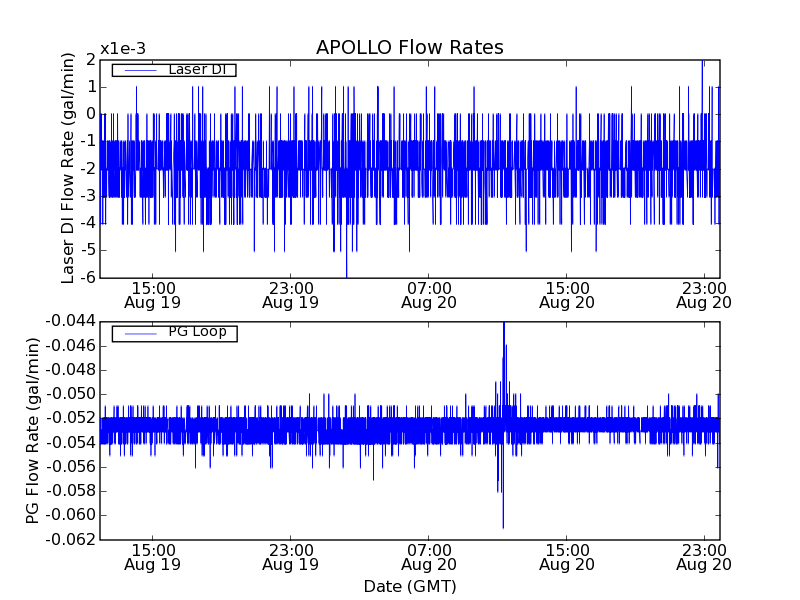Click the 15:00 Aug 19 tick under bottom plot

click(152, 557)
